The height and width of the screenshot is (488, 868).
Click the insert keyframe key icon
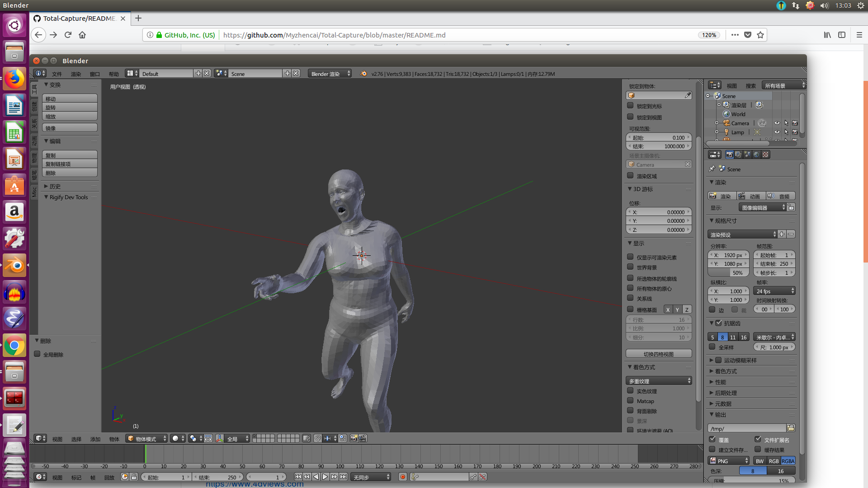coord(473,477)
